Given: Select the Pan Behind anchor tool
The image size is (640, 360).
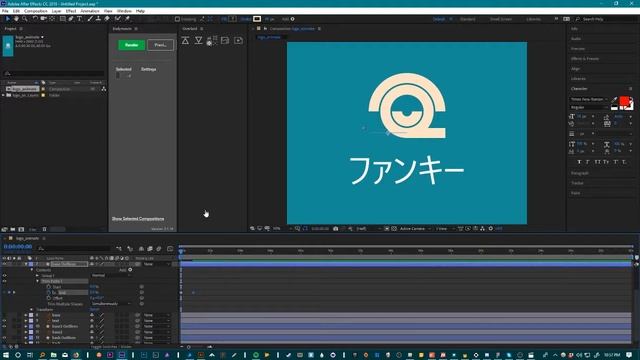Looking at the screenshot, I should 52,19.
